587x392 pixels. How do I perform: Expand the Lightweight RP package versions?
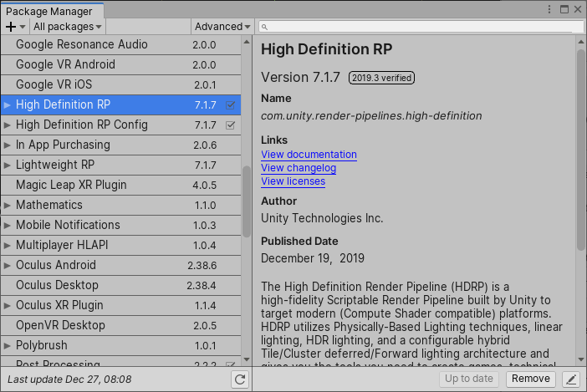pos(8,165)
